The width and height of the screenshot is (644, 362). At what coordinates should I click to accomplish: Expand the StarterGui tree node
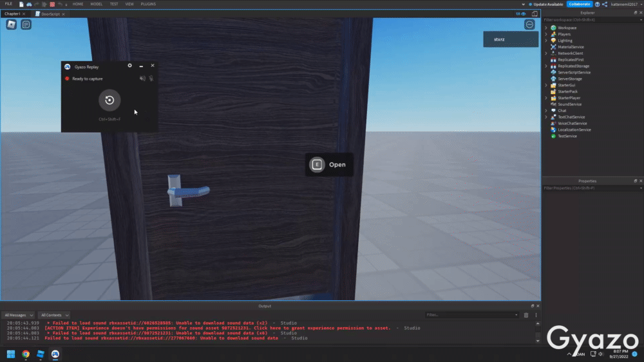click(x=546, y=85)
